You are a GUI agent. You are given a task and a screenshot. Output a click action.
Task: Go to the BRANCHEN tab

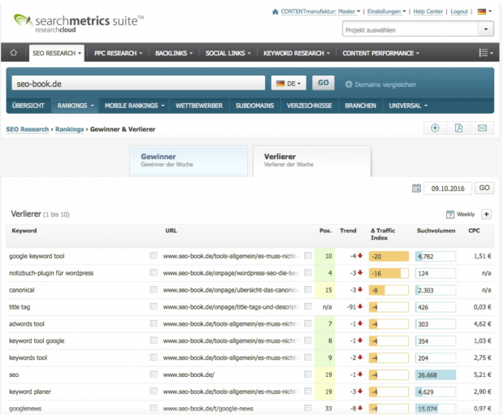pyautogui.click(x=360, y=106)
